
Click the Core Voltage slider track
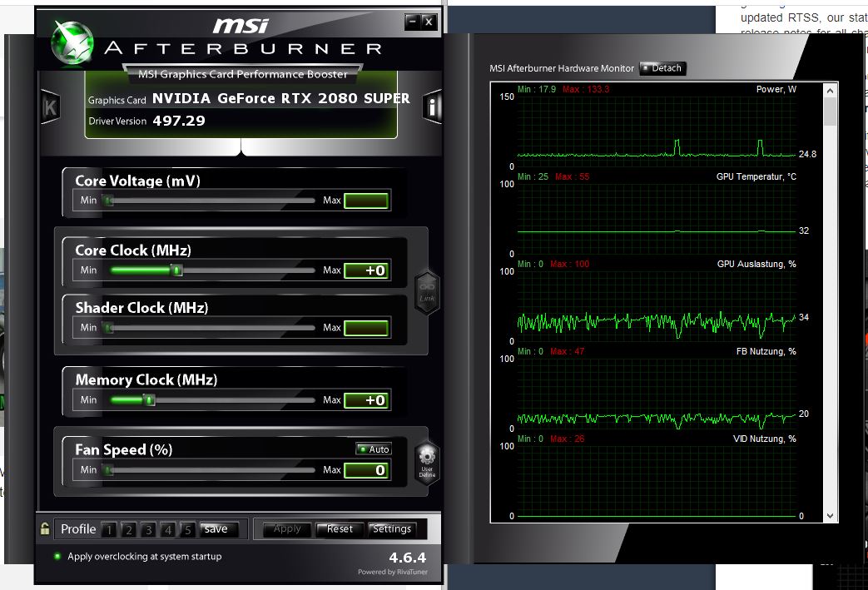coord(211,201)
